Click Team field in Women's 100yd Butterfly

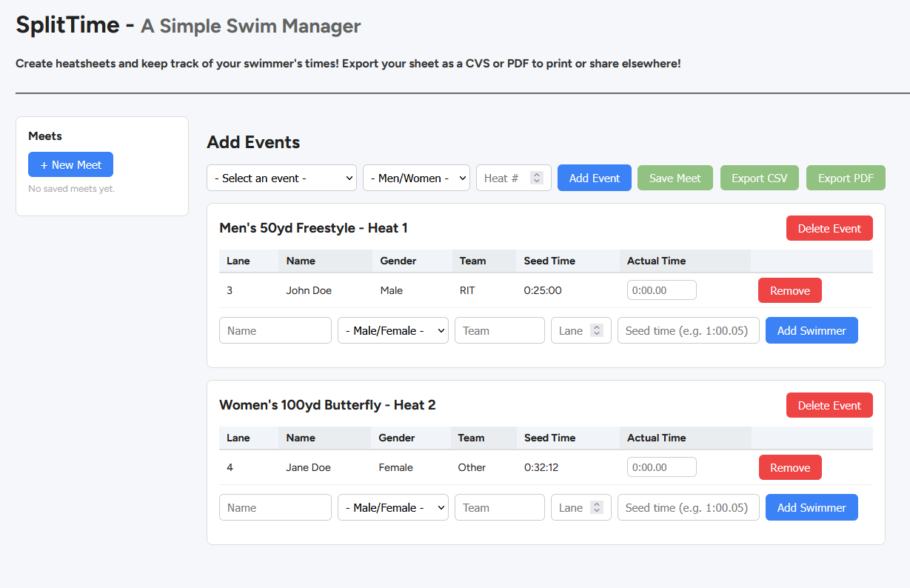(500, 507)
